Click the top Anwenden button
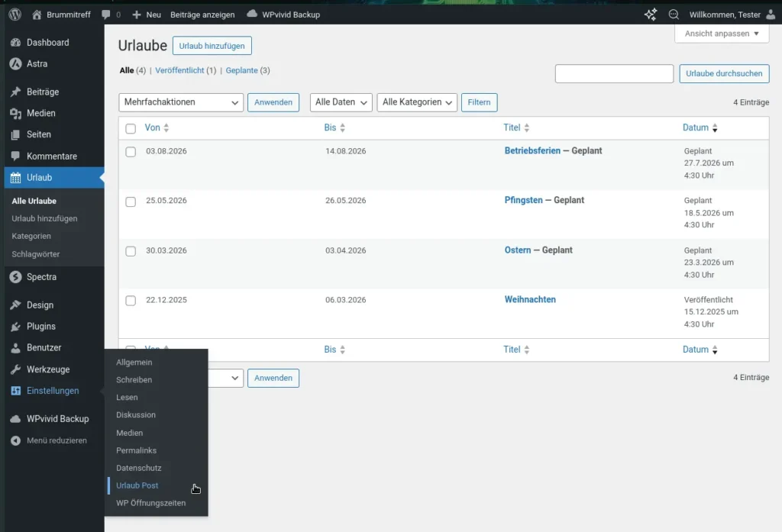This screenshot has width=782, height=532. [273, 102]
